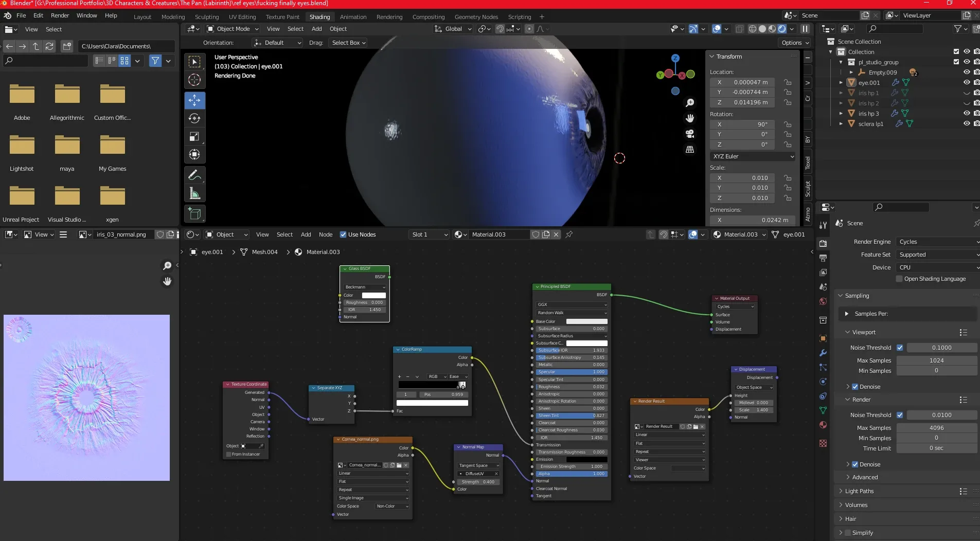Open the Node menu in node editor
980x541 pixels.
click(326, 235)
